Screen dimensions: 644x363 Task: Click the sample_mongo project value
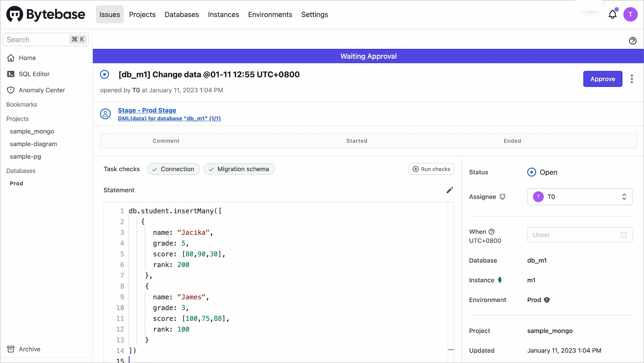(x=550, y=331)
